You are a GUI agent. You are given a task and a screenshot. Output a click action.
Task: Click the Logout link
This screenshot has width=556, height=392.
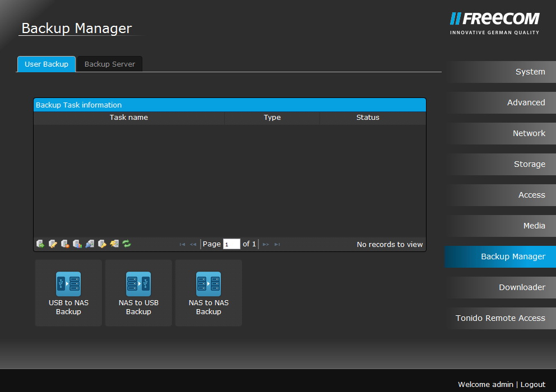(532, 384)
